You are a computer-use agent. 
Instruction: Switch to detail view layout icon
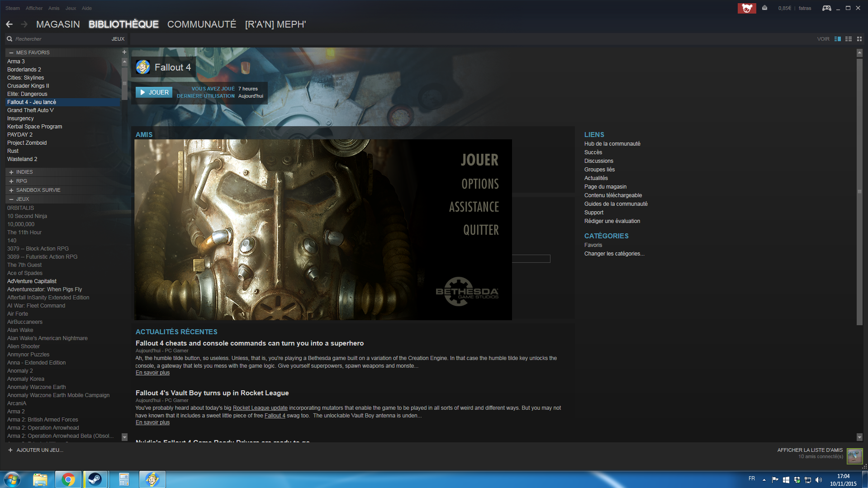click(838, 39)
